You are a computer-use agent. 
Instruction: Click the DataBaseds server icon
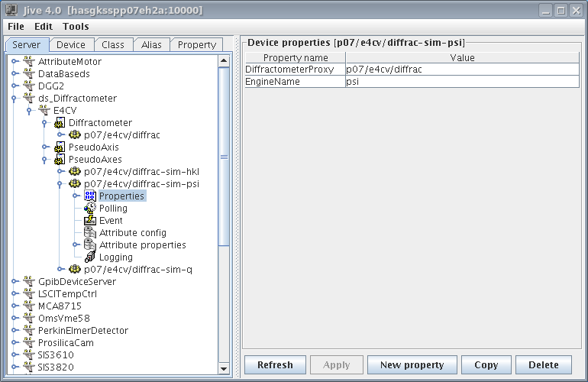[29, 73]
